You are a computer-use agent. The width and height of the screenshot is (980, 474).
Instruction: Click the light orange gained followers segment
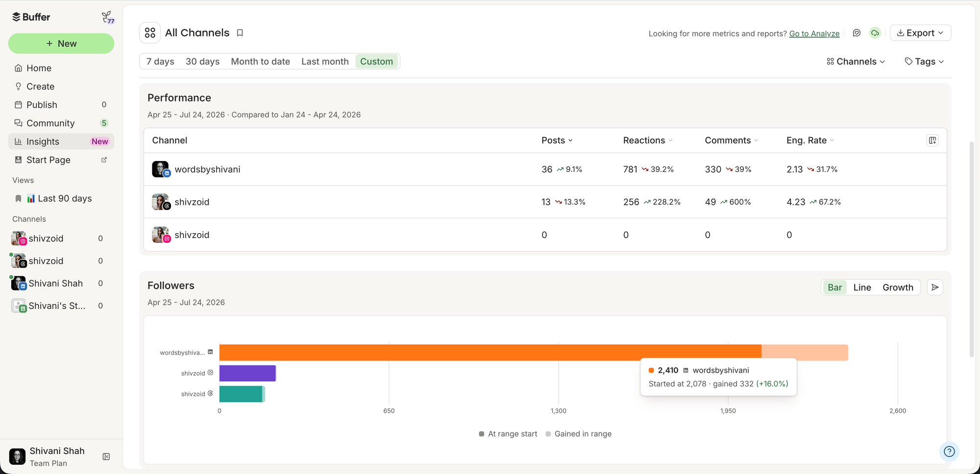pyautogui.click(x=805, y=353)
